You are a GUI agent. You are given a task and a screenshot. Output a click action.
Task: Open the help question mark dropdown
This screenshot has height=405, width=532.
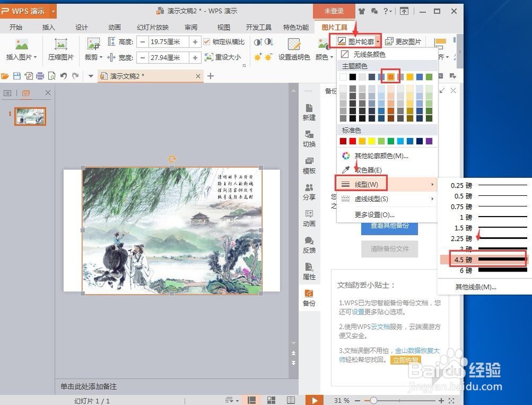pos(387,11)
